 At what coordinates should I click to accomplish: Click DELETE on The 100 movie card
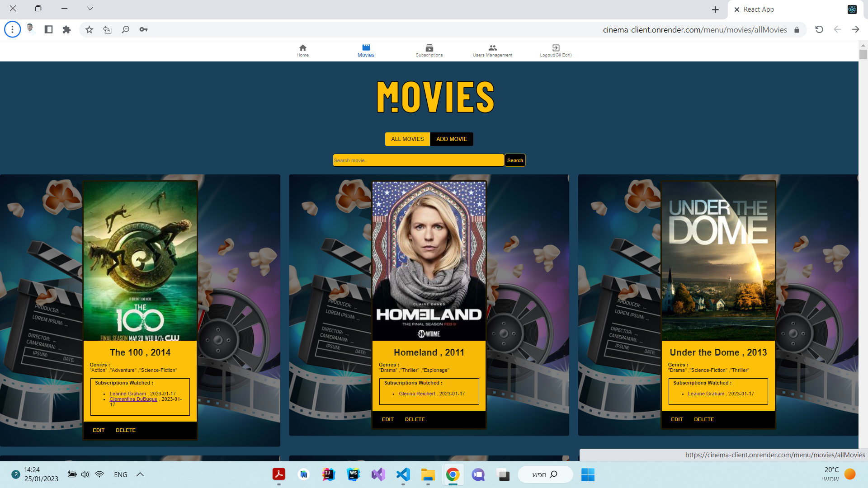click(126, 430)
